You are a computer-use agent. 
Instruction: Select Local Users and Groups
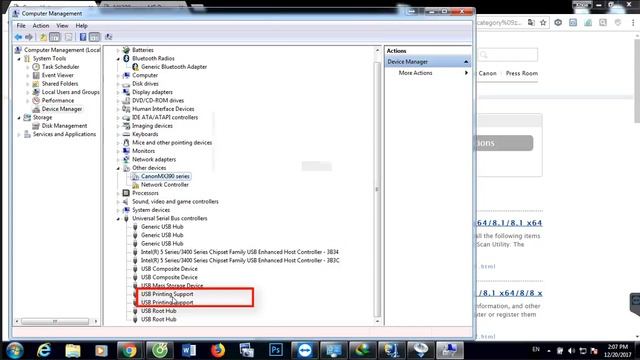click(70, 92)
